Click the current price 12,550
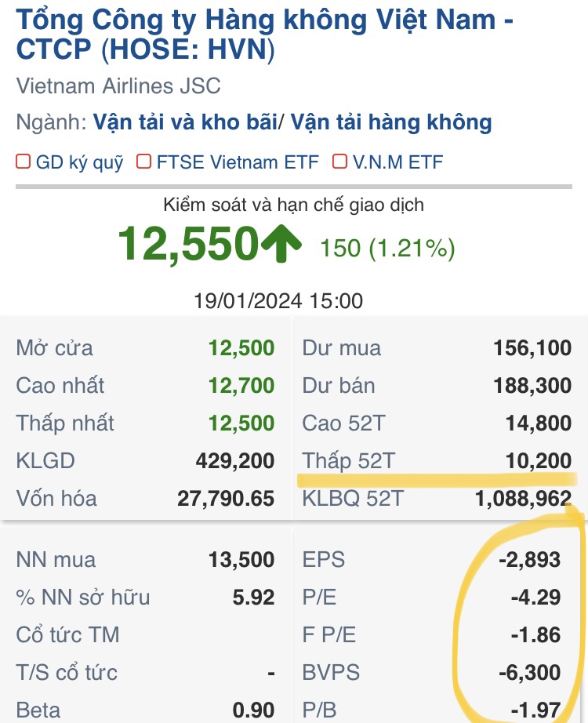The width and height of the screenshot is (588, 723). click(188, 243)
